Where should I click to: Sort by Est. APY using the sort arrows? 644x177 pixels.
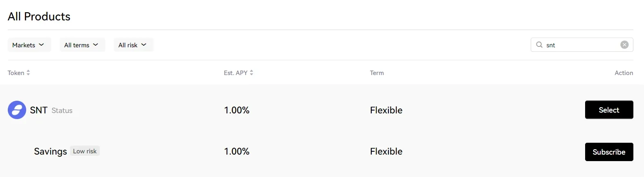251,73
